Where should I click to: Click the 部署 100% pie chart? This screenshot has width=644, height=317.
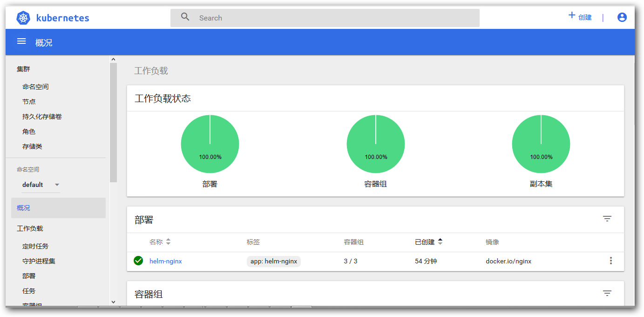click(210, 144)
